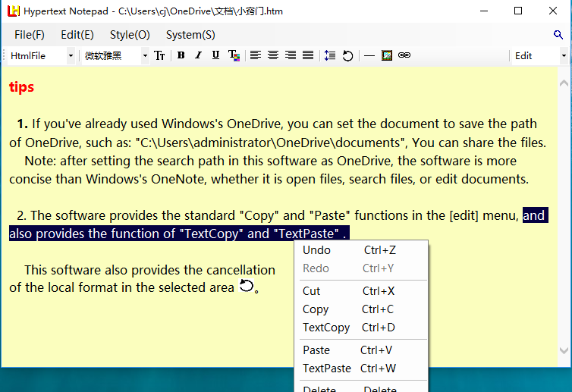Click the inline undo icon in document text

247,286
